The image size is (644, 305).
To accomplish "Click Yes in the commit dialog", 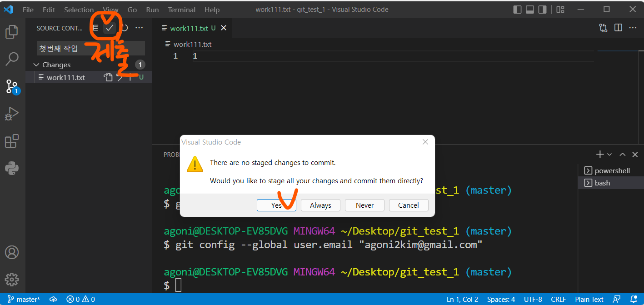I will (276, 205).
